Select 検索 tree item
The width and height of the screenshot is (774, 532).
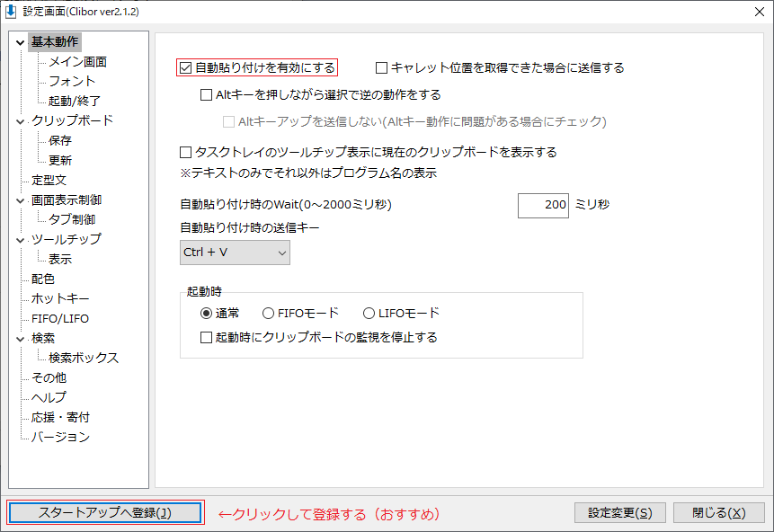pyautogui.click(x=43, y=338)
